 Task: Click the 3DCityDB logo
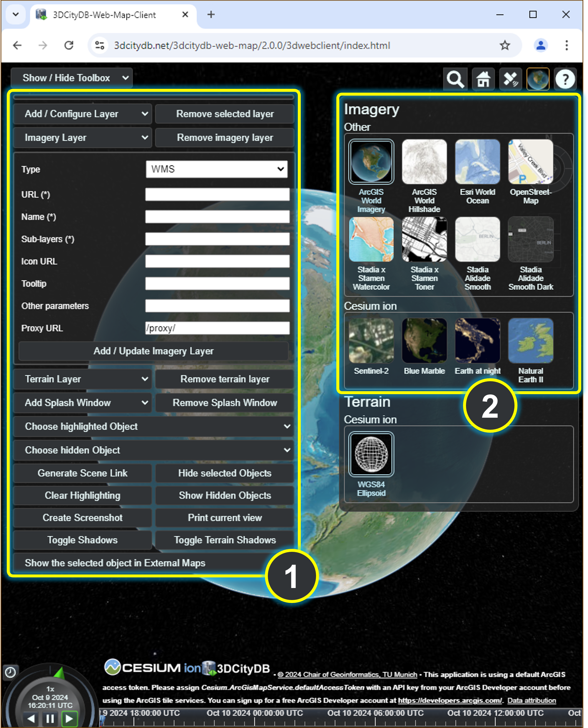(x=236, y=668)
